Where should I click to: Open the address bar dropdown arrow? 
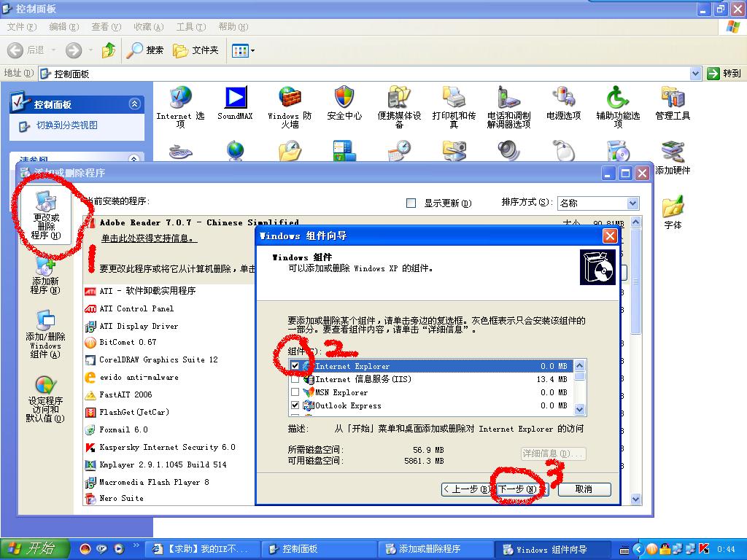coord(695,74)
